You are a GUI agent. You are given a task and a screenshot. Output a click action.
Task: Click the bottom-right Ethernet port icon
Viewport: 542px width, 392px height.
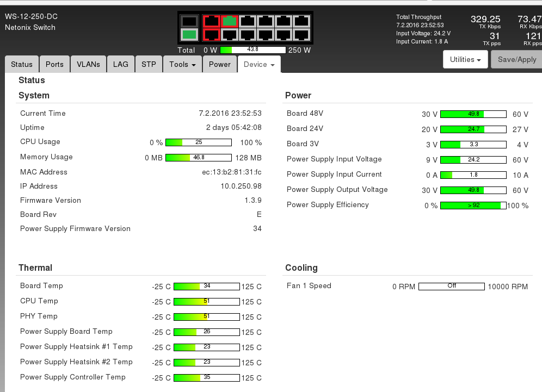coord(301,35)
